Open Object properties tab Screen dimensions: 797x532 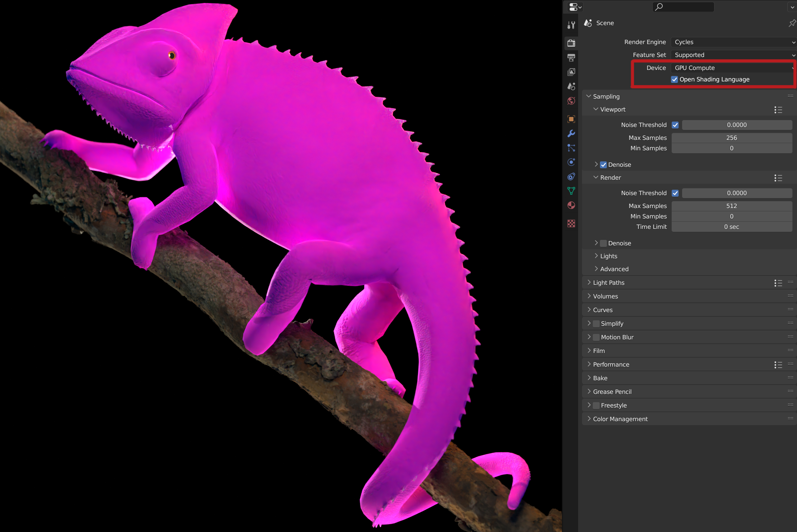pos(571,119)
